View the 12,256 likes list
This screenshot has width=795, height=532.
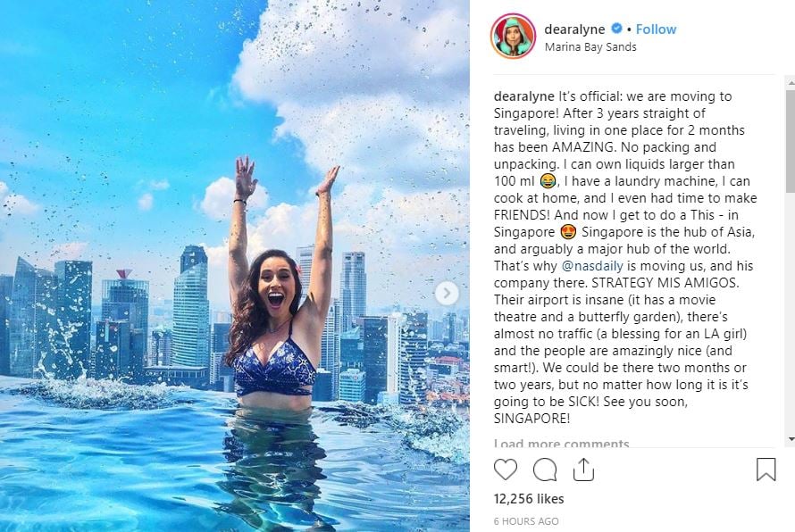click(529, 499)
